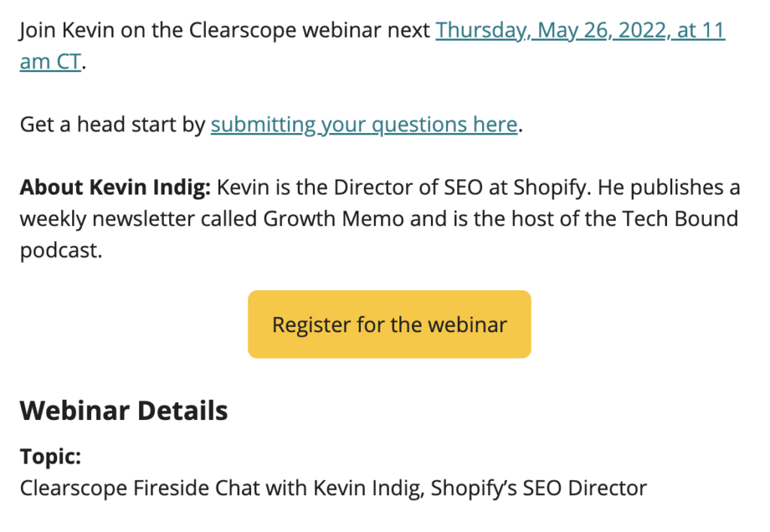Click the yellow registration button label text
This screenshot has width=770, height=532.
click(389, 324)
